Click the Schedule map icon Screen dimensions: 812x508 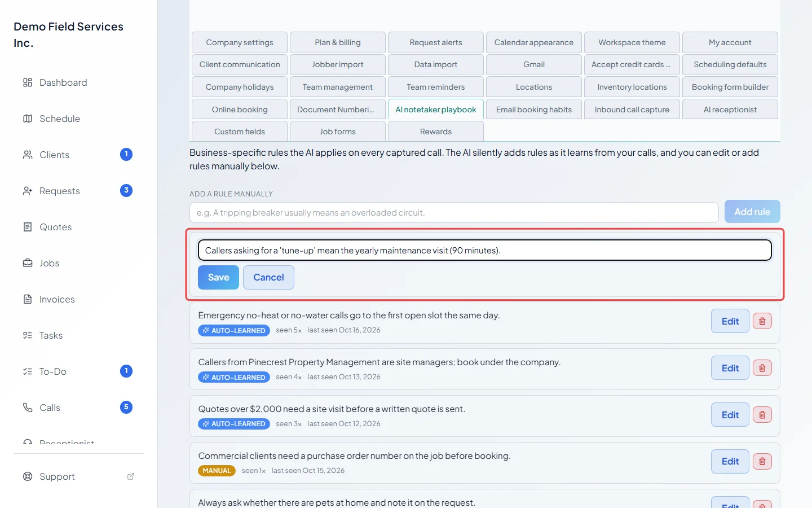pos(28,119)
